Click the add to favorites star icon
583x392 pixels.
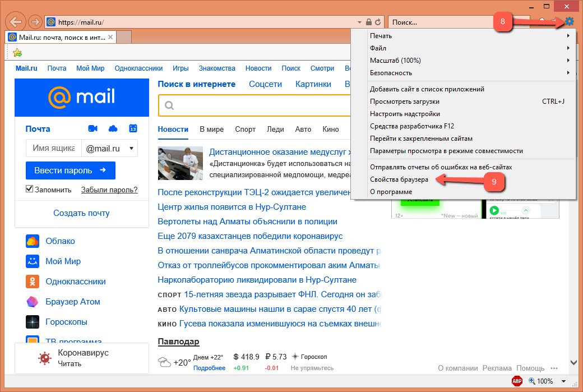[17, 53]
